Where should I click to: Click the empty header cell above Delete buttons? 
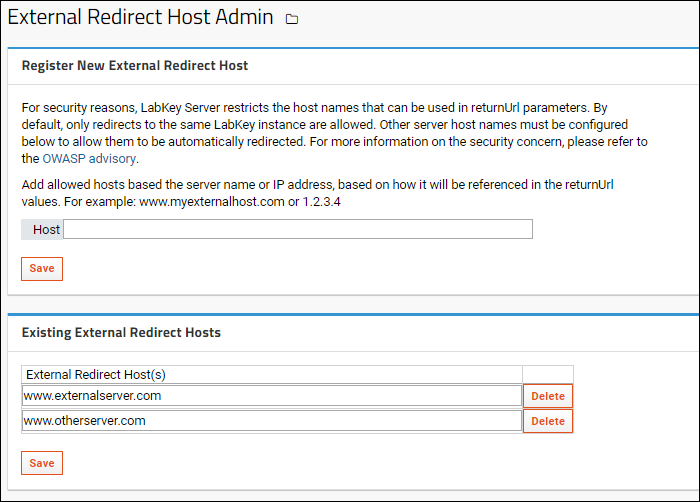[548, 375]
